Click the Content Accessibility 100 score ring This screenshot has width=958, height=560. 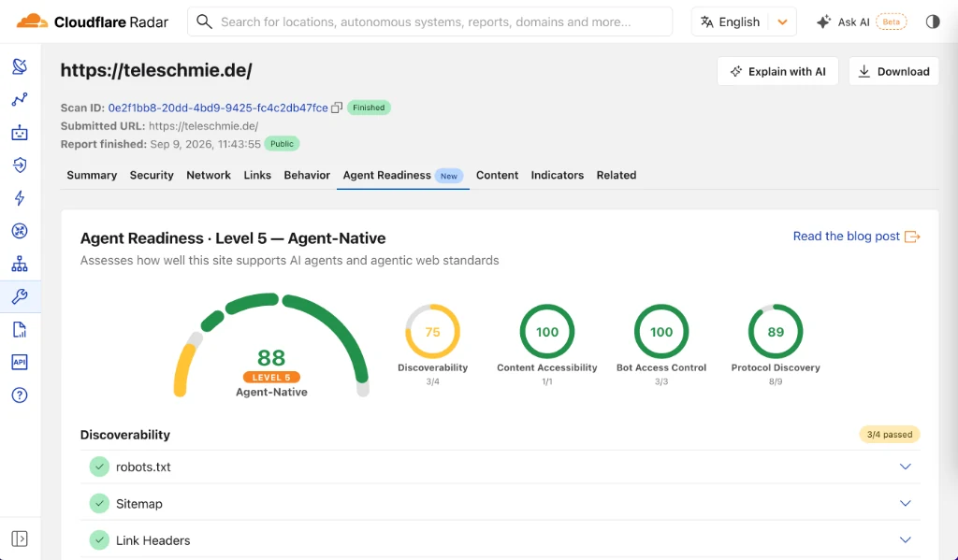coord(546,332)
